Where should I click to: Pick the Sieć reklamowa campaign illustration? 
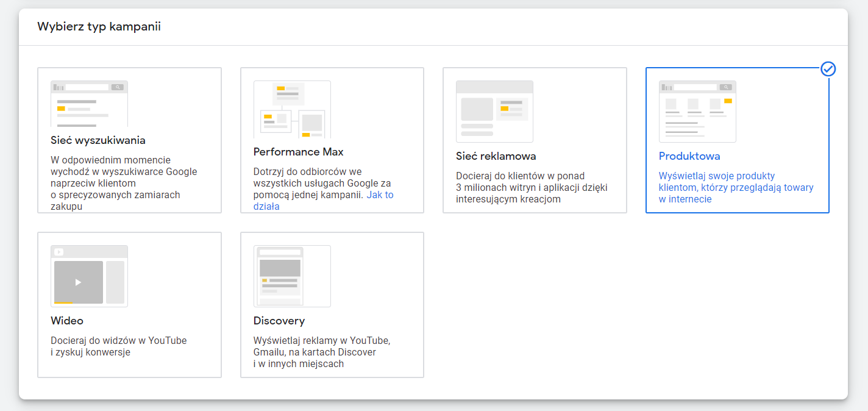click(494, 112)
